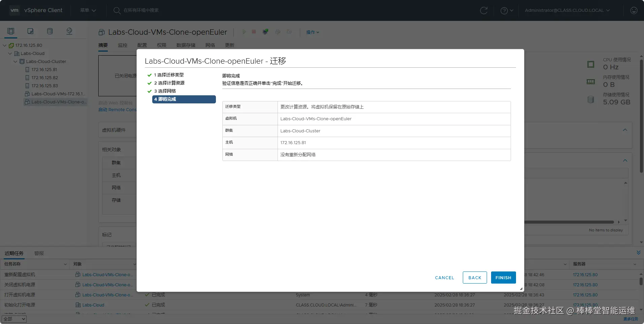Click the 启动 Remote Console link
Viewport: 644px width, 324px height.
[x=117, y=110]
